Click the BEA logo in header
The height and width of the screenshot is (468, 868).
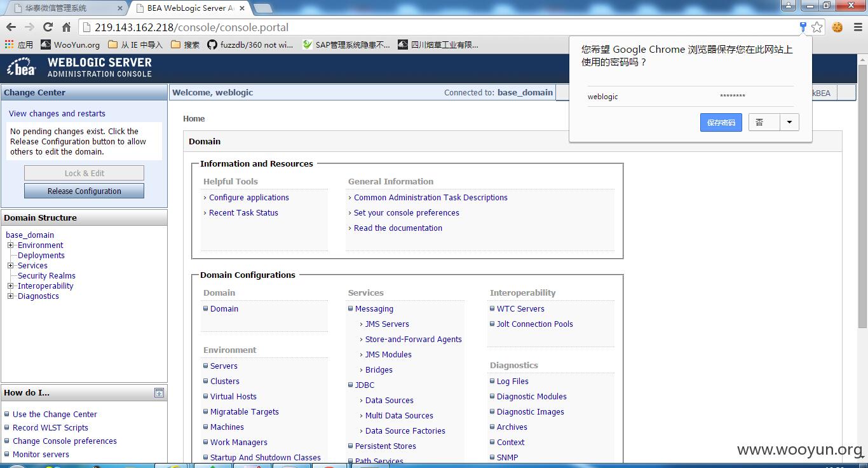click(x=22, y=67)
